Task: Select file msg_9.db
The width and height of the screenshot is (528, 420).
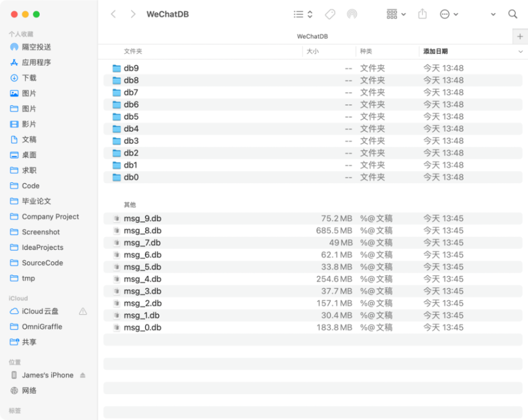Action: click(313, 219)
